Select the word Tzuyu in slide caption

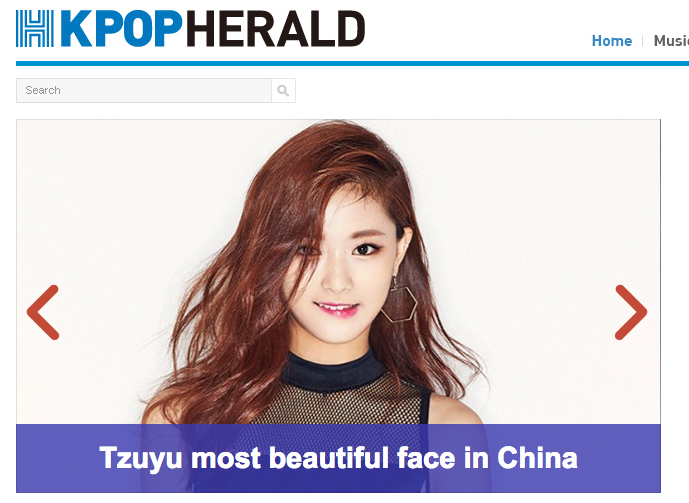[x=141, y=459]
